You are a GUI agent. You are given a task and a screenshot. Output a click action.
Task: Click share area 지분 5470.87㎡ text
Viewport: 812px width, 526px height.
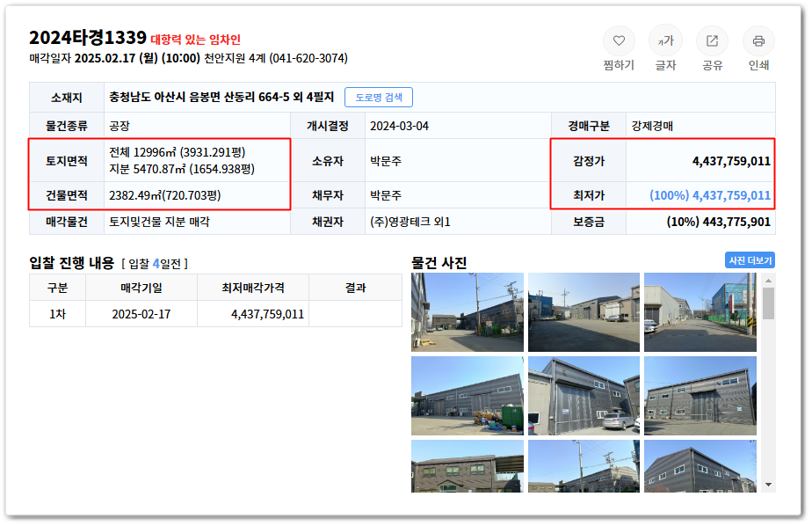182,169
